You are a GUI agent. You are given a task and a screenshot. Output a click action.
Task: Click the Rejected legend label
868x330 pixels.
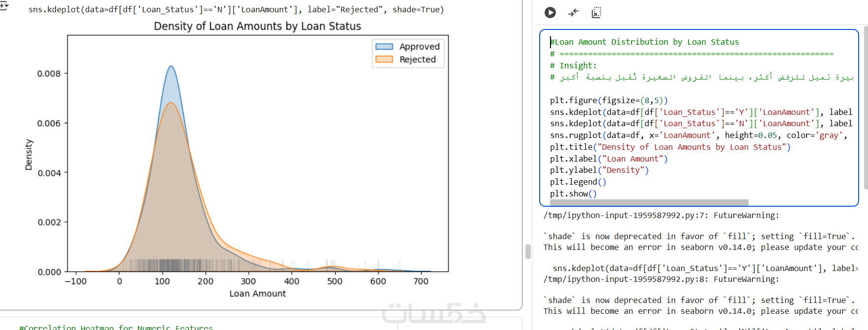(x=417, y=59)
